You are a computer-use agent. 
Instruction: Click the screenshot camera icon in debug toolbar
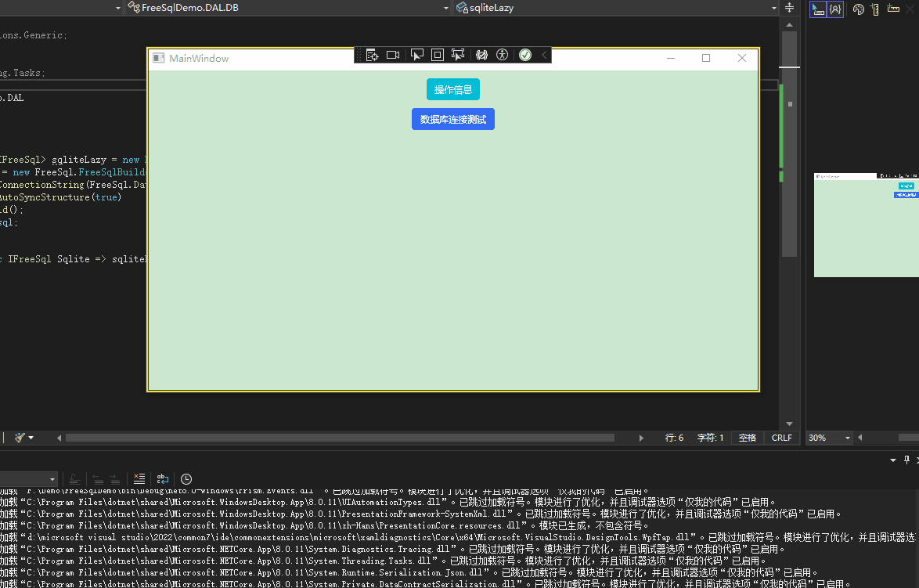point(392,55)
